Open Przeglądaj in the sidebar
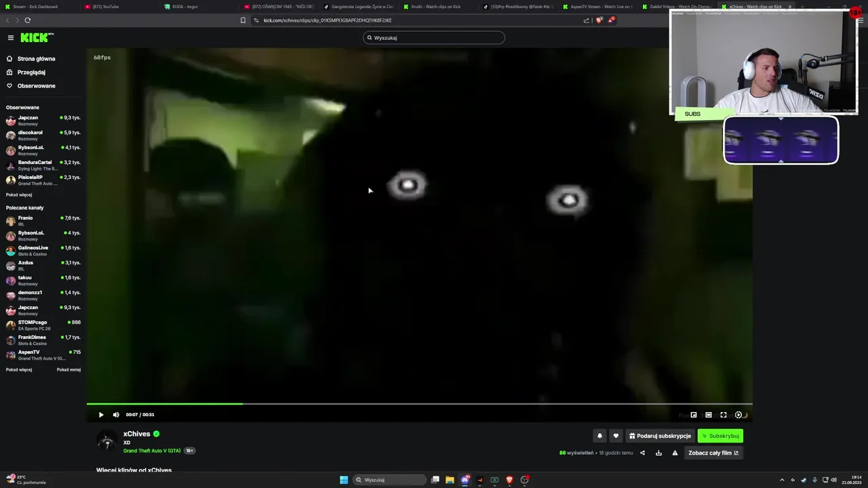Image resolution: width=868 pixels, height=488 pixels. 31,73
